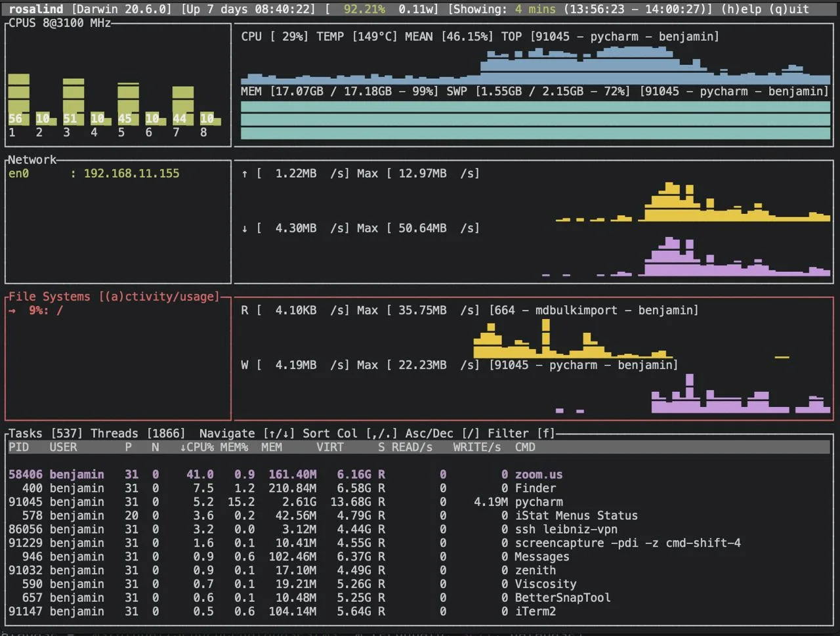This screenshot has height=636, width=840.
Task: Click the disk read R indicator
Action: [x=245, y=310]
